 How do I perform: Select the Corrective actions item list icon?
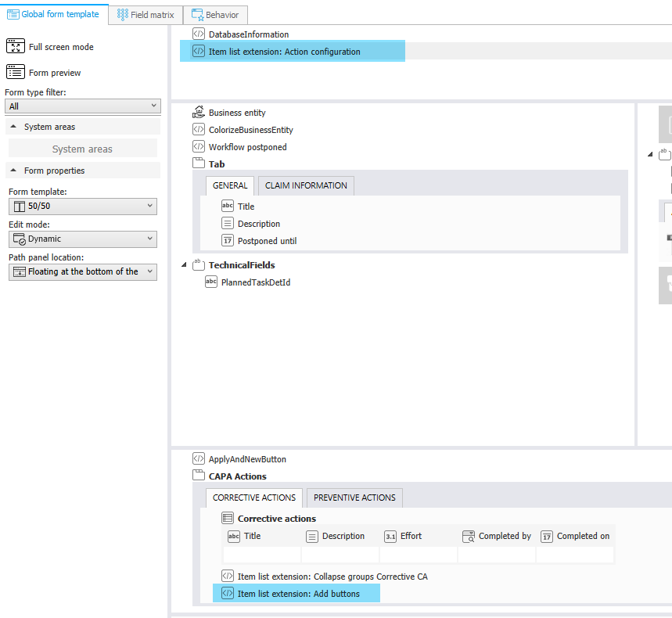point(228,518)
